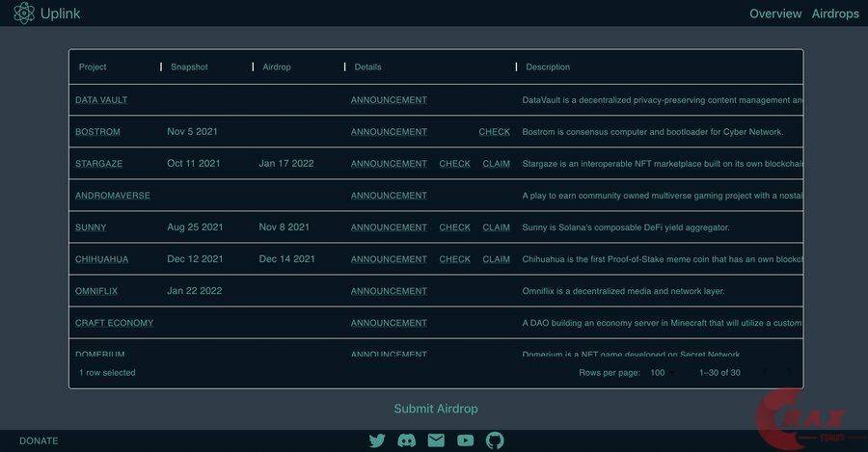The height and width of the screenshot is (452, 868).
Task: Open the BOSTROM project link
Action: [x=97, y=132]
